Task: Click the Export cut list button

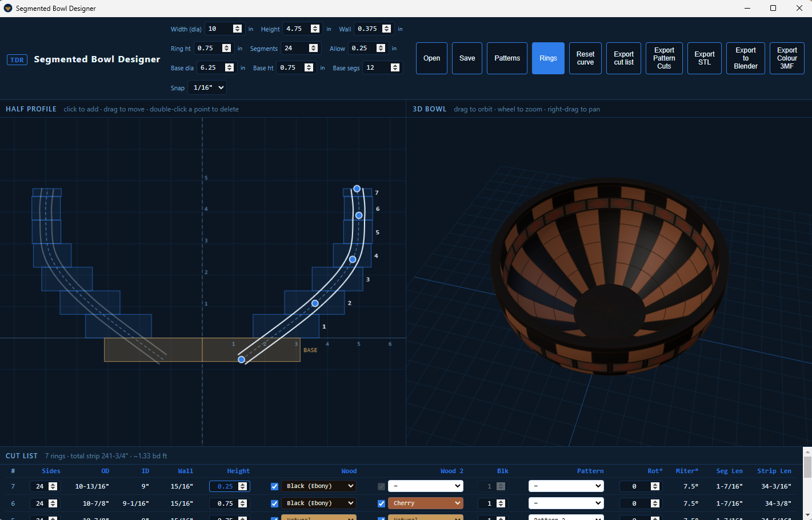Action: pyautogui.click(x=624, y=58)
